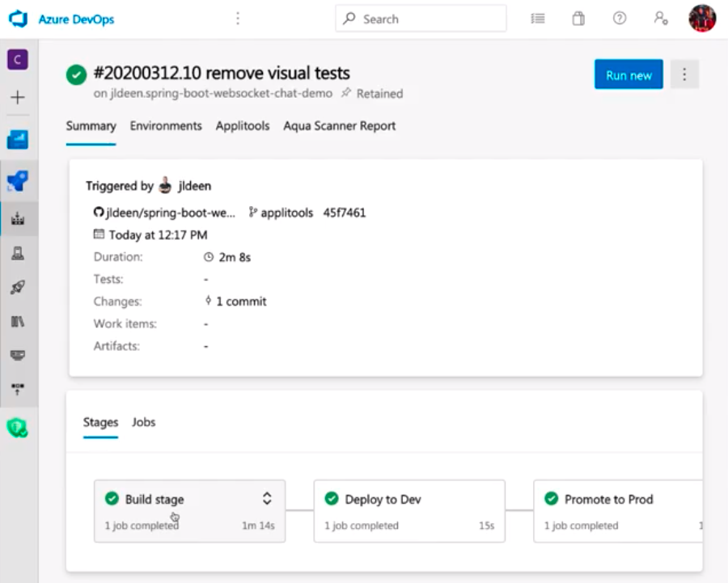Open user settings icon in header
728x583 pixels.
point(661,19)
